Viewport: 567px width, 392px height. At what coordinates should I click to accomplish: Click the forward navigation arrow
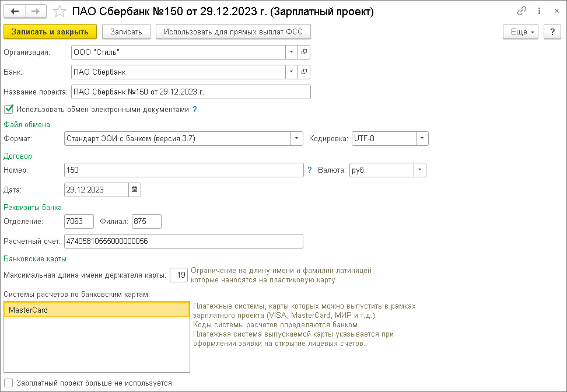pyautogui.click(x=36, y=11)
